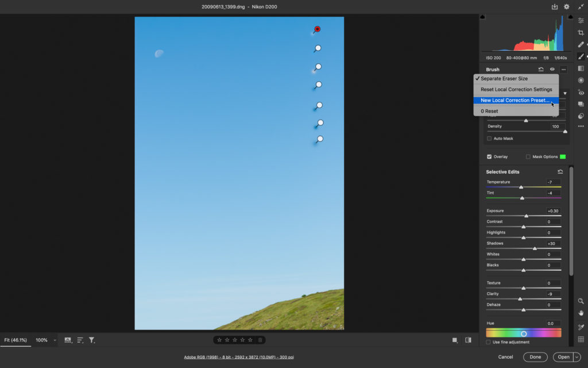Choose the Graduated Filter tool
The width and height of the screenshot is (588, 368).
tap(581, 68)
